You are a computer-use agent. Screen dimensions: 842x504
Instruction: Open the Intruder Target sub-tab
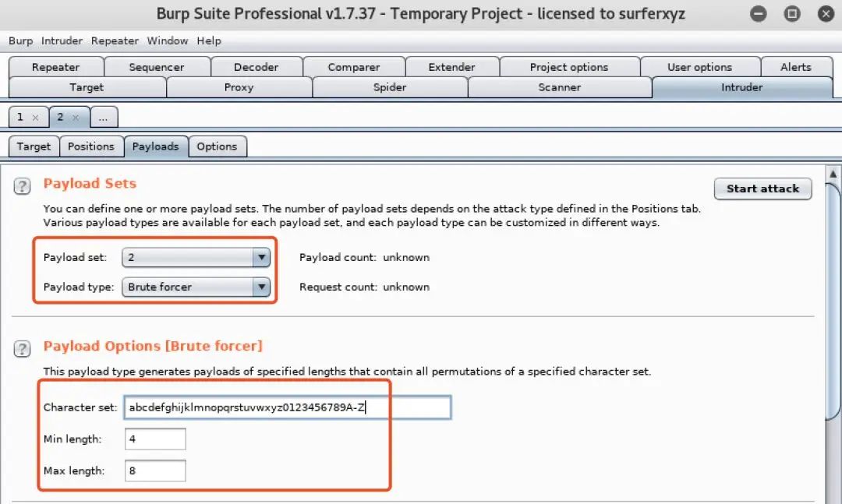[34, 146]
